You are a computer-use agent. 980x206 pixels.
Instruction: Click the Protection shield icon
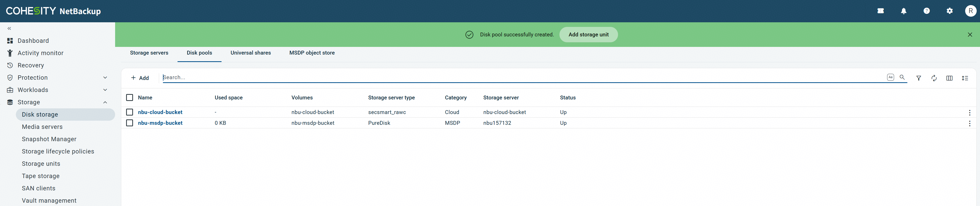click(10, 78)
